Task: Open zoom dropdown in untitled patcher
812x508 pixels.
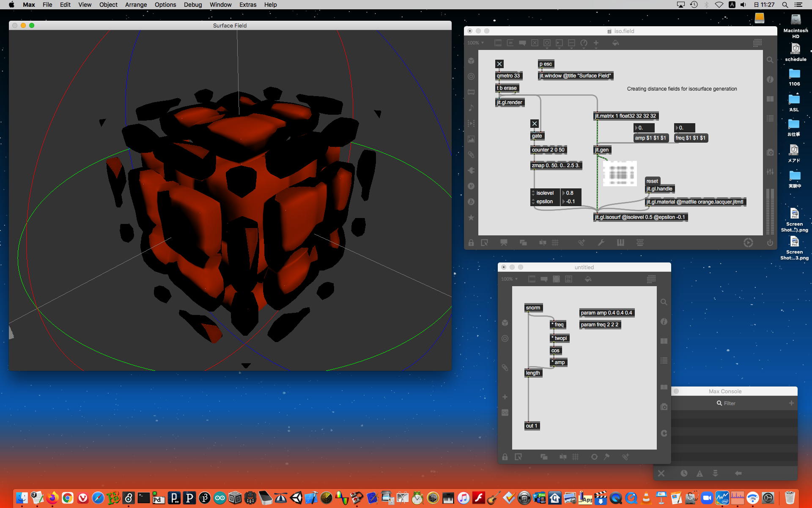Action: coord(510,279)
